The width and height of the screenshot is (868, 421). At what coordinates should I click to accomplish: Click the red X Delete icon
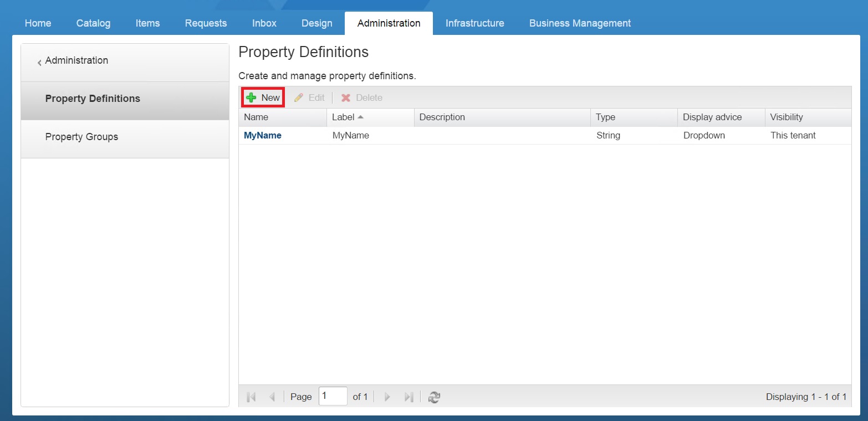click(x=346, y=97)
